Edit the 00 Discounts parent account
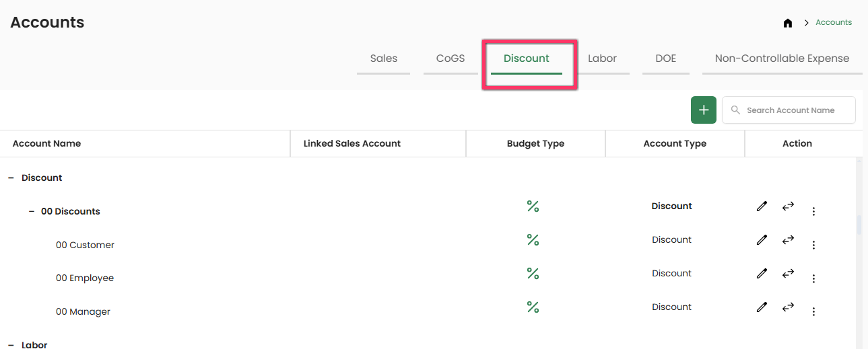Screen dimensions: 868x349 pyautogui.click(x=762, y=206)
